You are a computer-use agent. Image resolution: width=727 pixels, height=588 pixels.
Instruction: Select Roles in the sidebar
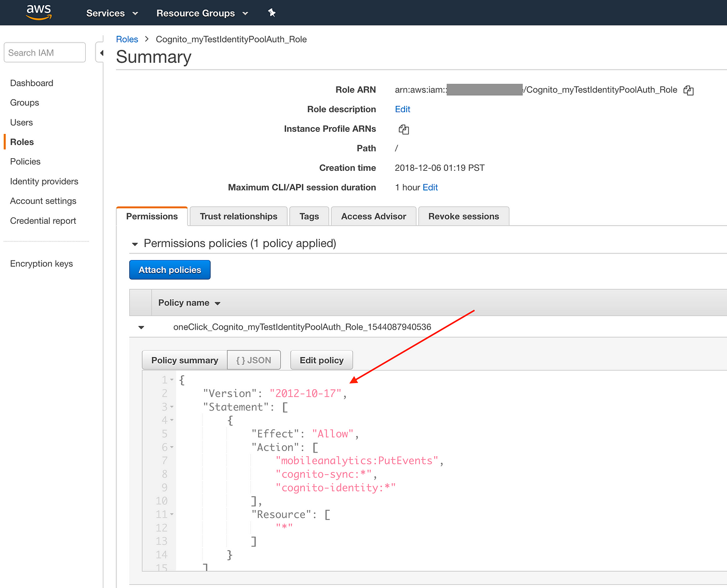[x=22, y=142]
